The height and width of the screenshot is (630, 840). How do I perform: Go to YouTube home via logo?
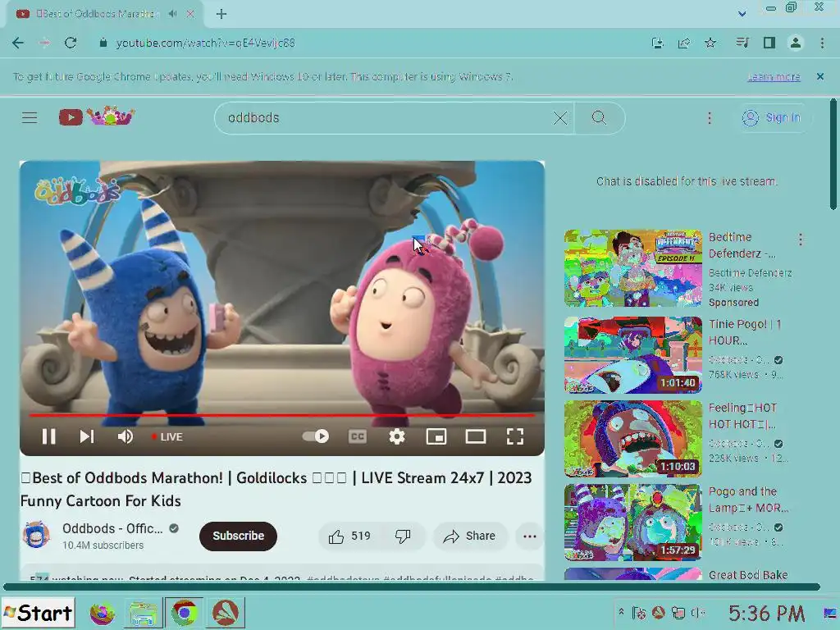click(97, 116)
